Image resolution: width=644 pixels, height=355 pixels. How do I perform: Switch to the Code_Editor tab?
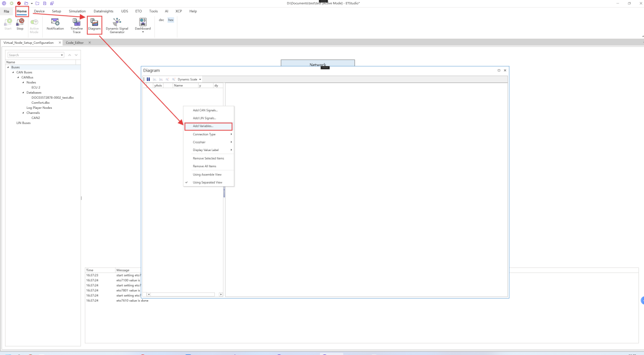coord(75,43)
